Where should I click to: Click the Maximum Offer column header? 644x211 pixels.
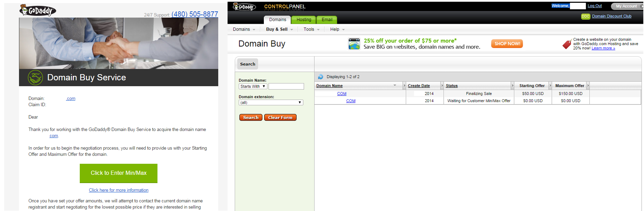[570, 86]
